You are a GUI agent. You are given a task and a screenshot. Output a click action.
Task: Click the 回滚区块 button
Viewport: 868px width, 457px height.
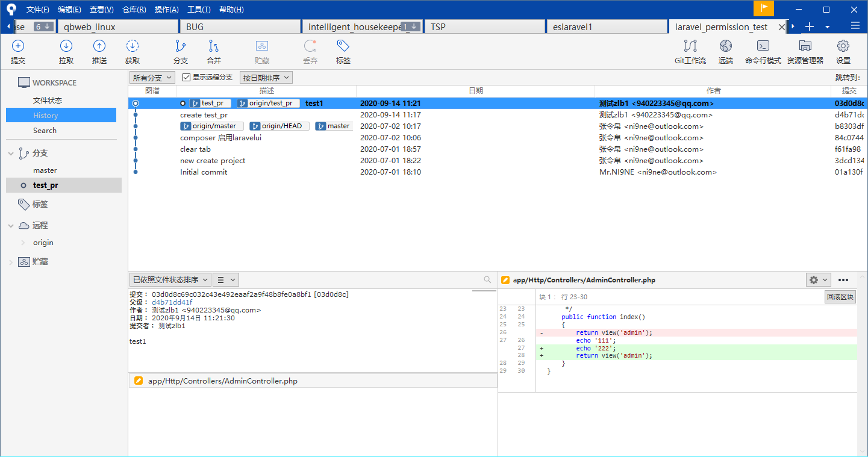[840, 297]
